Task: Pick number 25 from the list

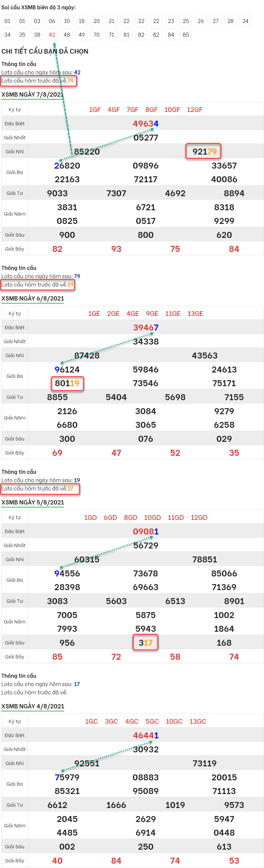Action: (x=186, y=21)
